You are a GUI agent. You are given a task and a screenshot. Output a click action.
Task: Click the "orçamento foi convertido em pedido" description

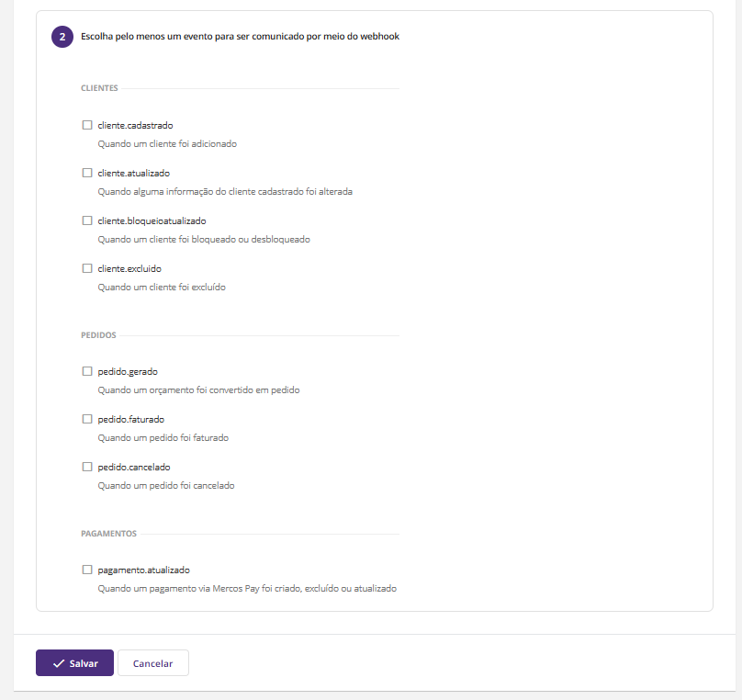coord(198,390)
